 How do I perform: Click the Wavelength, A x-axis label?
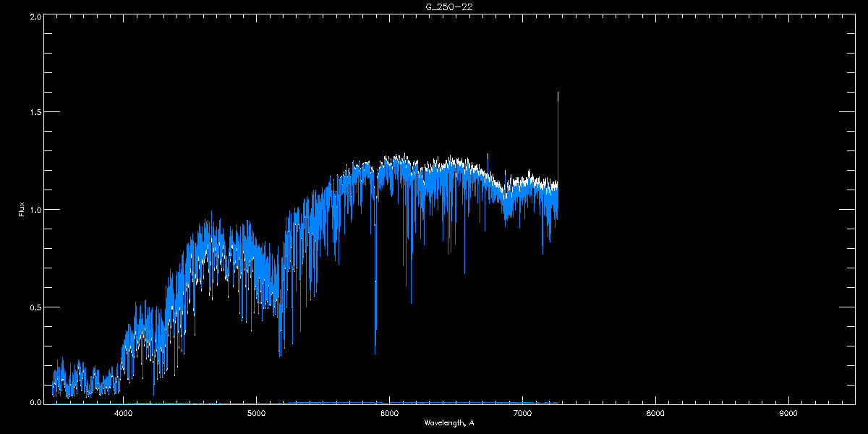coord(449,422)
